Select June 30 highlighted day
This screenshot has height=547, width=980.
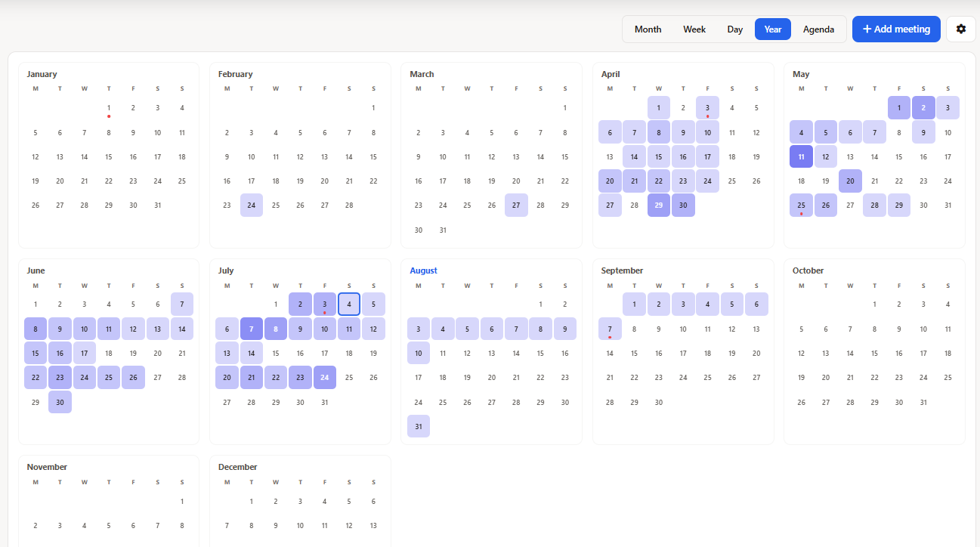[x=60, y=402]
